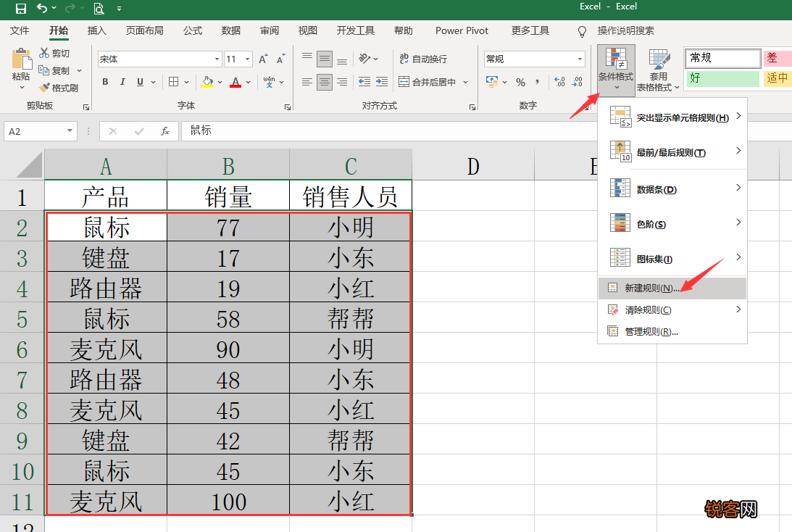Click the Select All corner triangle

click(x=29, y=165)
